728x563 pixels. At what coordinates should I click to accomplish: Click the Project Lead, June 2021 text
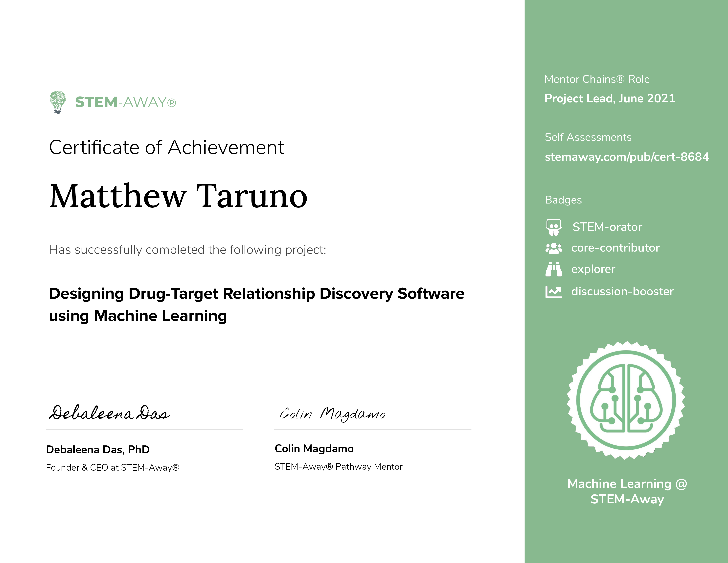click(x=610, y=98)
